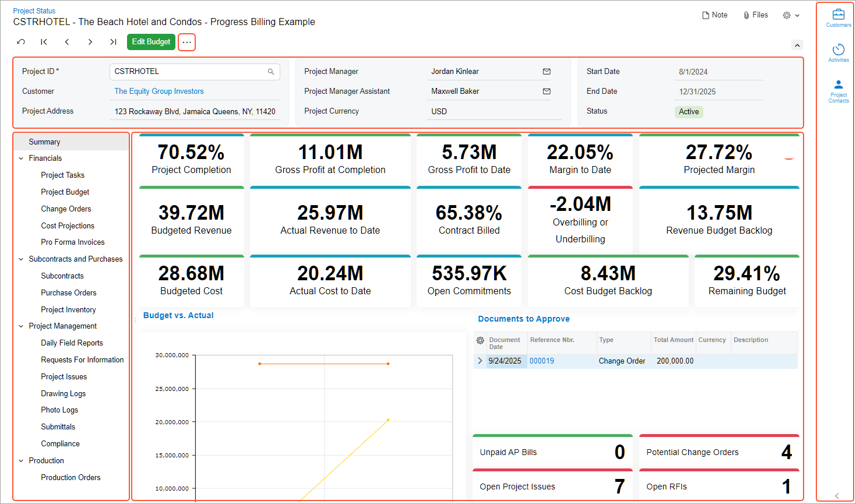This screenshot has height=504, width=856.
Task: Show the Project Contacts side panel
Action: (x=838, y=89)
